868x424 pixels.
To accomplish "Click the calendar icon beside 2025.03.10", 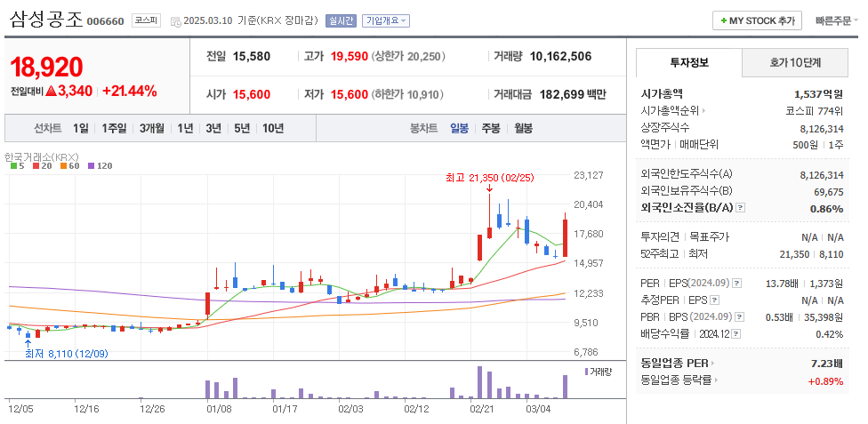I will [175, 21].
